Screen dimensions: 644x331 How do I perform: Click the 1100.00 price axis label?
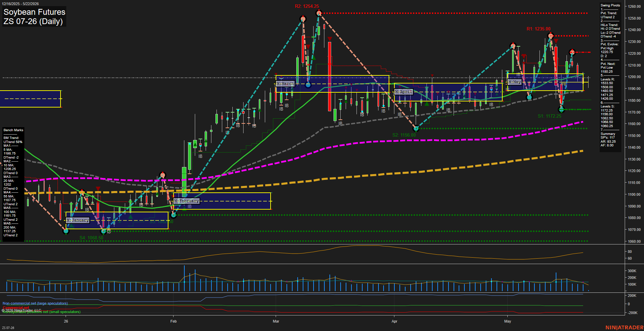pyautogui.click(x=634, y=195)
